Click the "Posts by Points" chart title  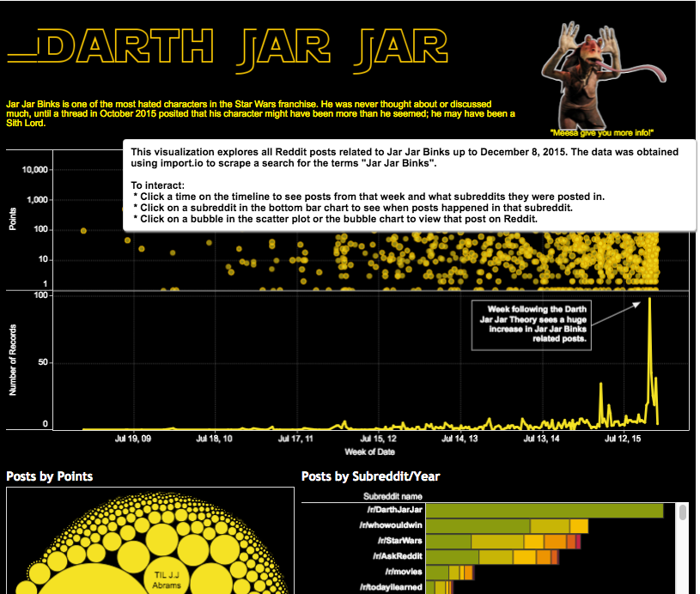(50, 476)
